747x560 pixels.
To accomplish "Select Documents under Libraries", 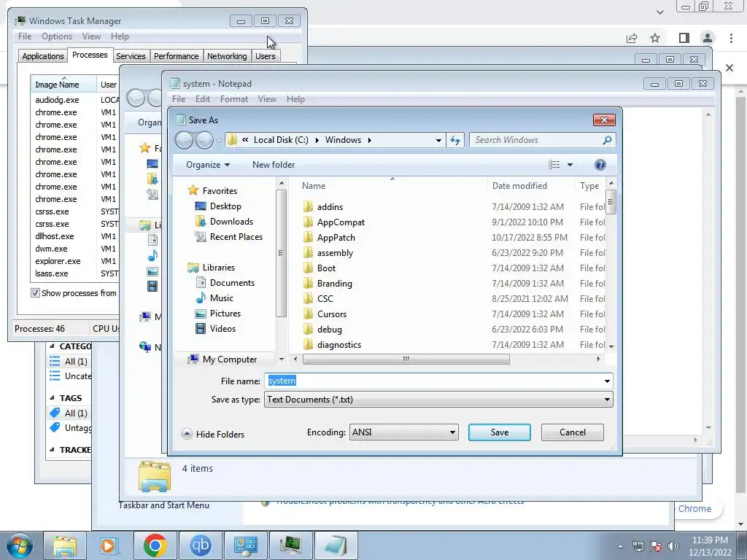I will coord(232,282).
